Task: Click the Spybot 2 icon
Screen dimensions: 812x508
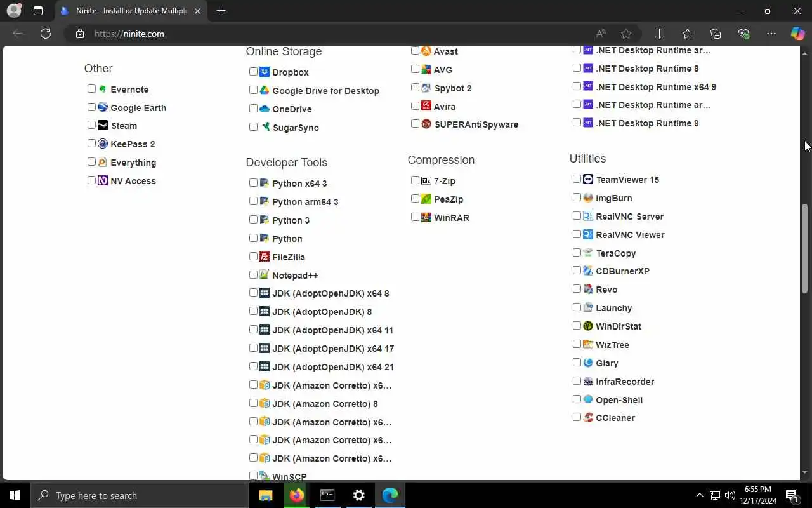Action: click(426, 88)
